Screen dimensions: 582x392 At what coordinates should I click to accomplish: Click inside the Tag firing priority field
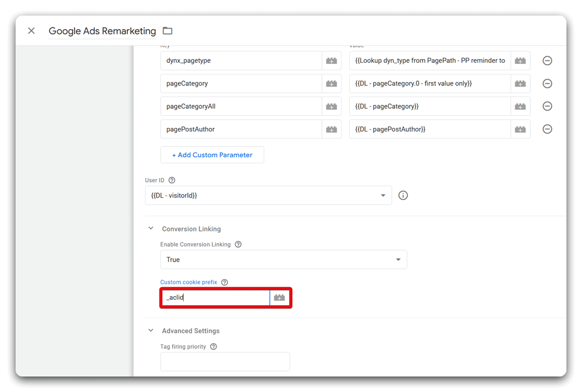[x=225, y=361]
